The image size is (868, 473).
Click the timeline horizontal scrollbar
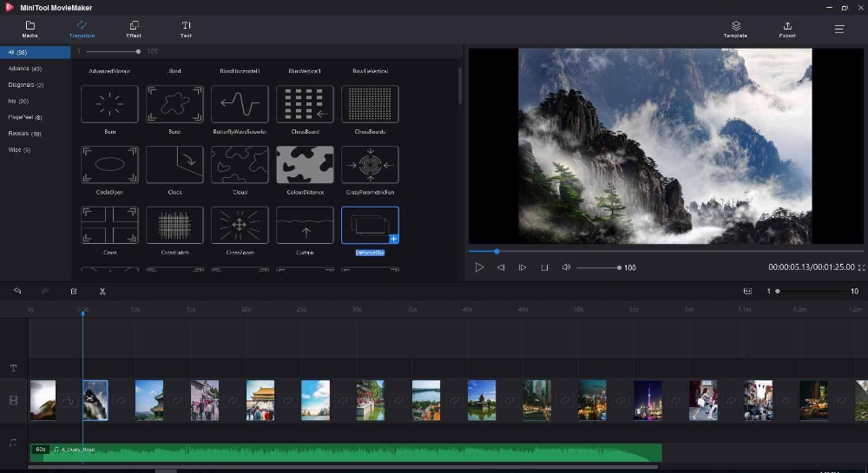(342, 468)
